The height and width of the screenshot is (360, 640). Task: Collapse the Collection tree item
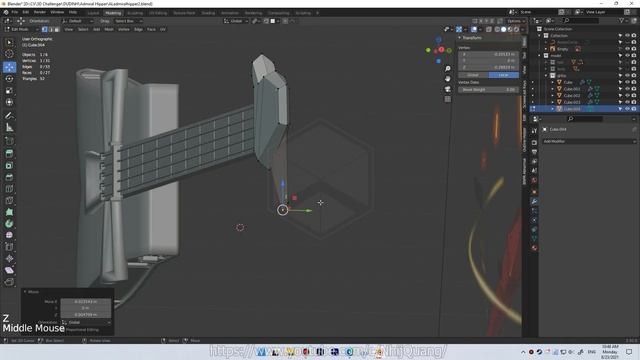540,36
